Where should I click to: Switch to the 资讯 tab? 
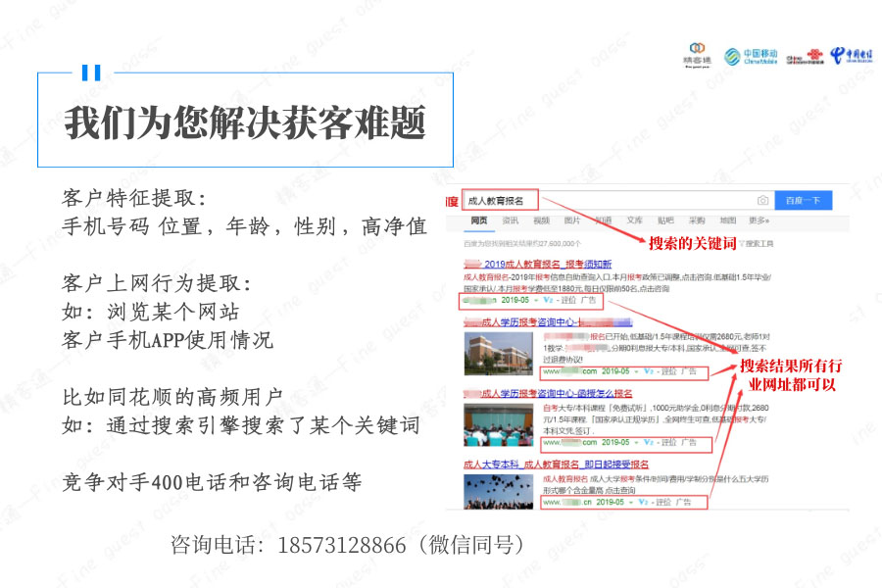[511, 221]
